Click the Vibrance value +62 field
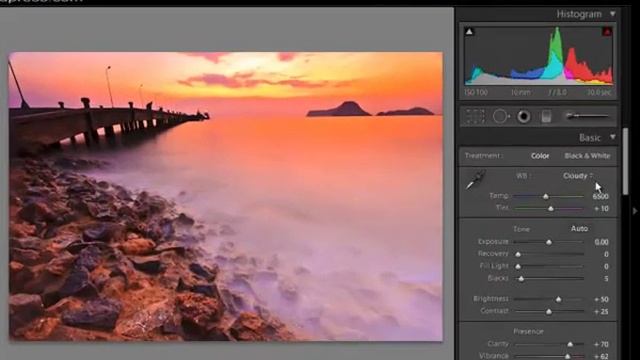The width and height of the screenshot is (640, 360). tap(602, 356)
